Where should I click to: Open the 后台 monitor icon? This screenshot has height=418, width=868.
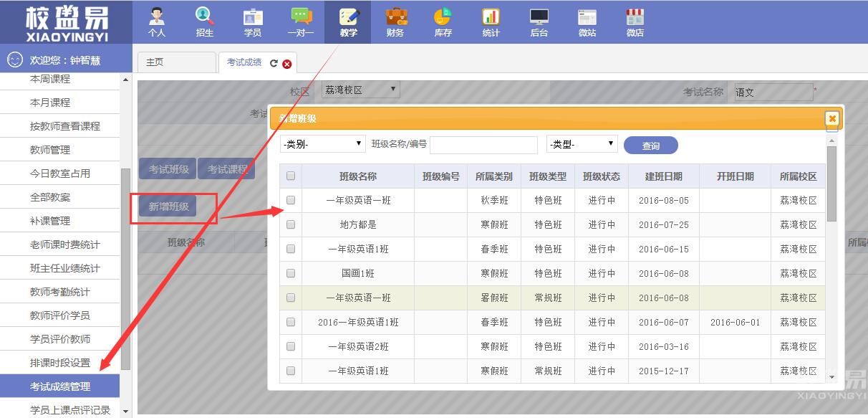pyautogui.click(x=539, y=22)
